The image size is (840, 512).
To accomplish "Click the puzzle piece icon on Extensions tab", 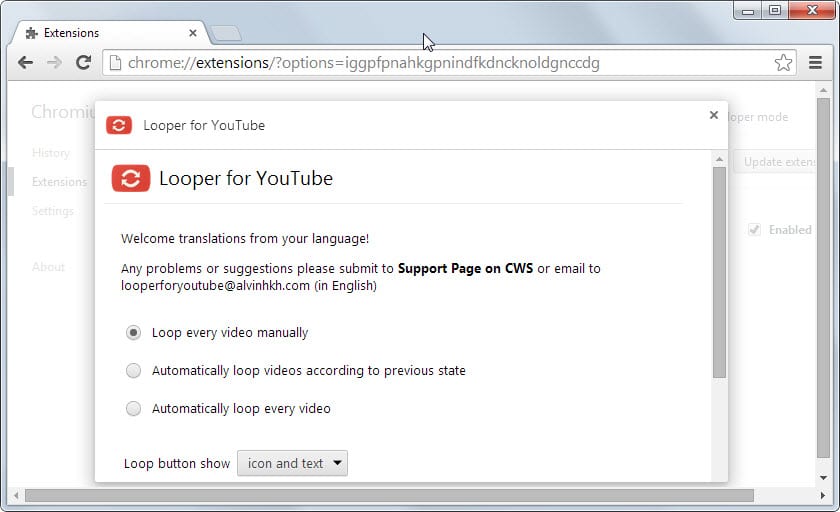I will coord(31,33).
